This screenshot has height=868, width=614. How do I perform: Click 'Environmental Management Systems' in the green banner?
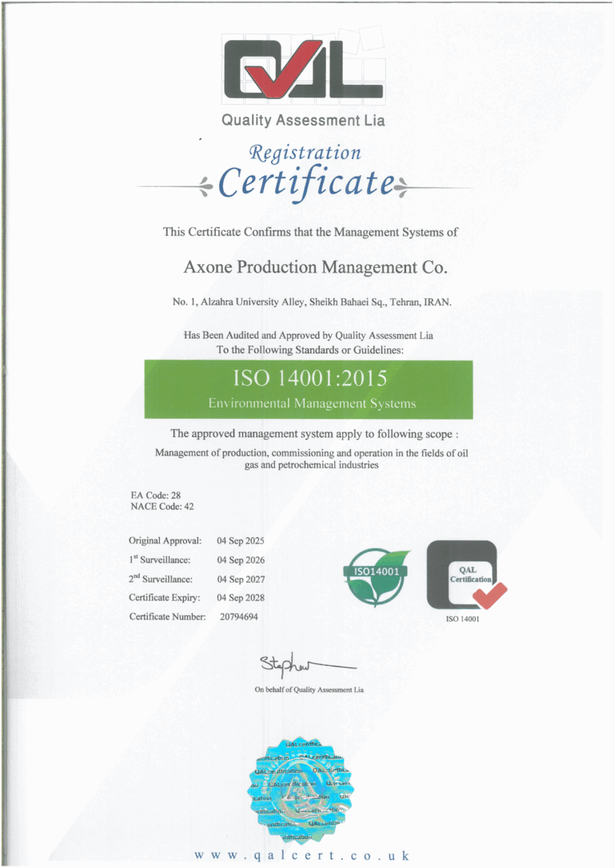312,404
